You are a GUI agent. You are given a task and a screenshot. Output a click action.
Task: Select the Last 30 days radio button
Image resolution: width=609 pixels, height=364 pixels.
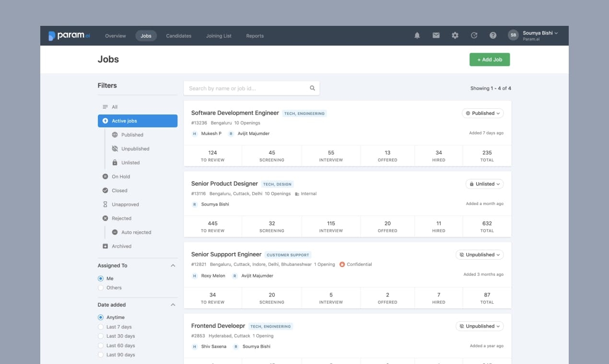click(x=101, y=336)
